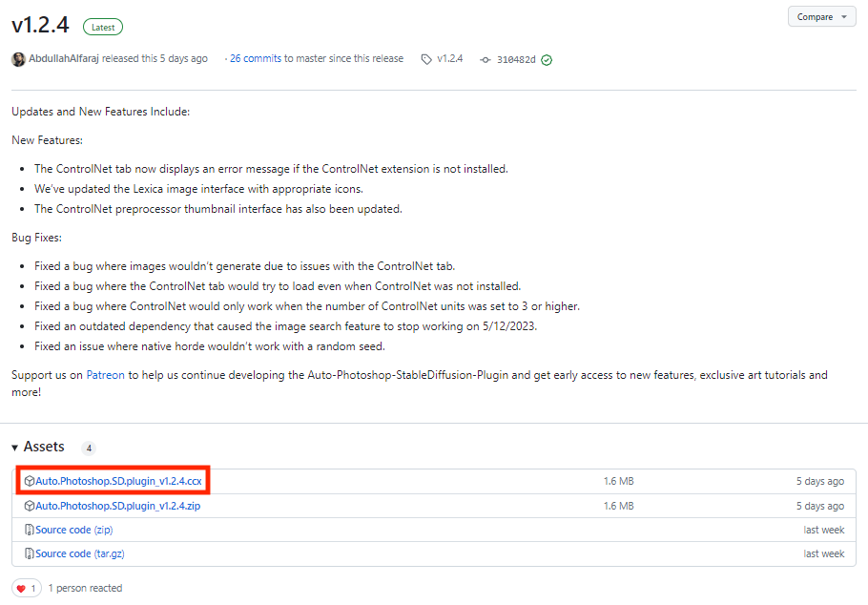View 26 commits since this release
Screen dimensions: 868x605
256,59
